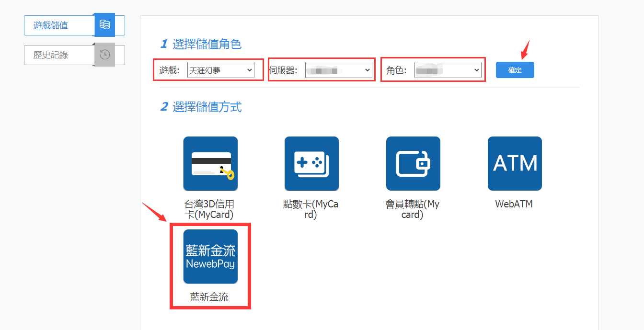Select the 台灣3D信用卡 credit card icon
644x330 pixels.
coord(210,164)
